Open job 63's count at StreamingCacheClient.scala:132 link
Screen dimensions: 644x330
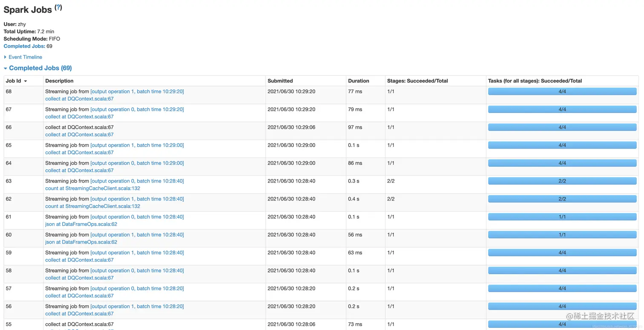click(92, 188)
